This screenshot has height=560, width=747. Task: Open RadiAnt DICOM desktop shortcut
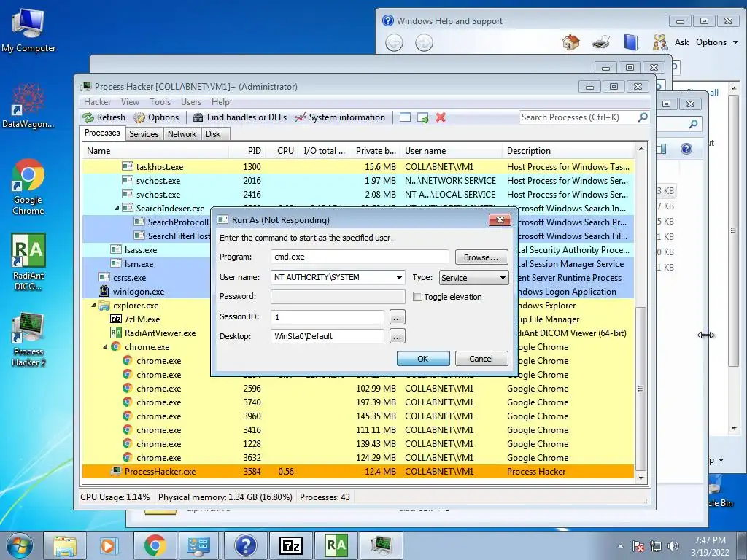28,262
